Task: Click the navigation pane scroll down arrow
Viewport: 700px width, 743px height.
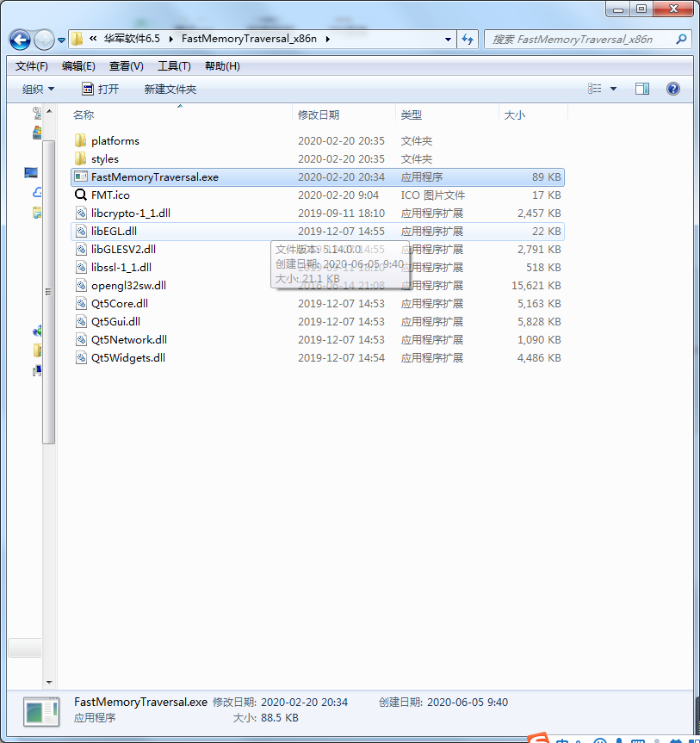Action: [x=49, y=683]
